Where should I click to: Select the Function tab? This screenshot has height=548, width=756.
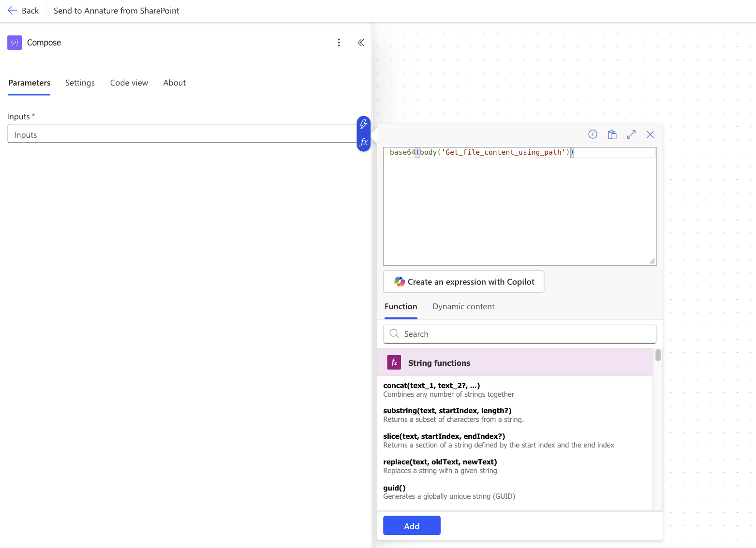point(401,306)
